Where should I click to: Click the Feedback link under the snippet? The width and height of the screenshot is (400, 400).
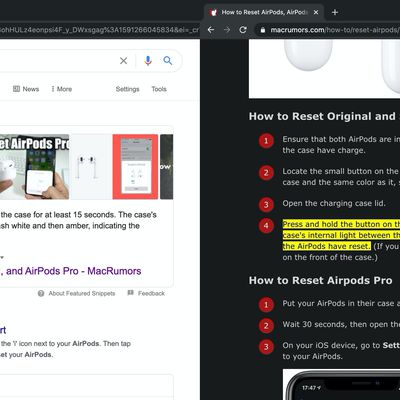(151, 293)
